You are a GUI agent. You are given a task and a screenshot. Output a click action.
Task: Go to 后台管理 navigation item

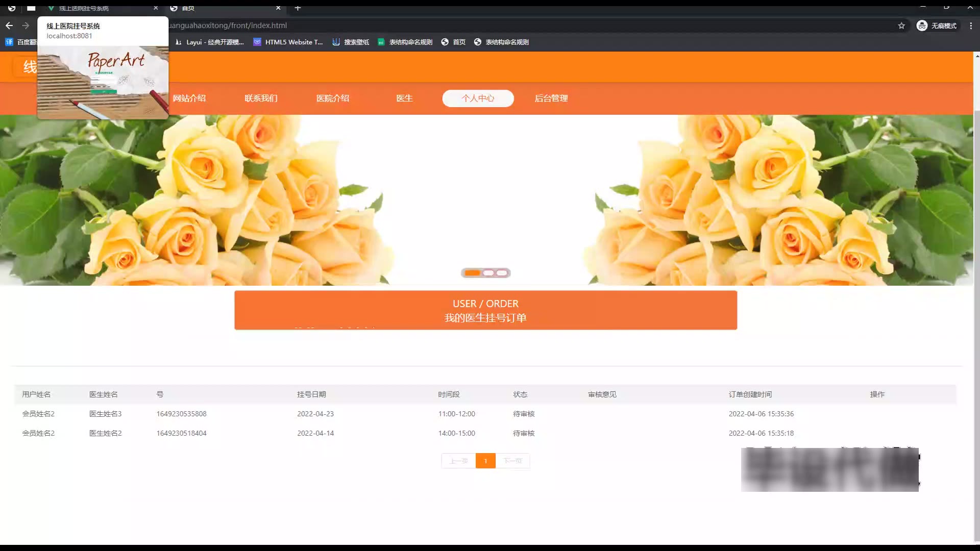tap(551, 98)
